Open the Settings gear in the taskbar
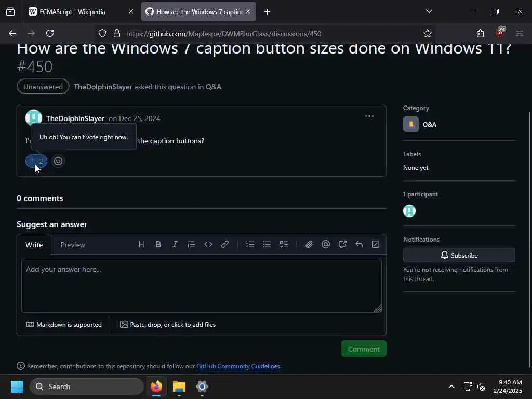This screenshot has height=399, width=532. tap(202, 387)
